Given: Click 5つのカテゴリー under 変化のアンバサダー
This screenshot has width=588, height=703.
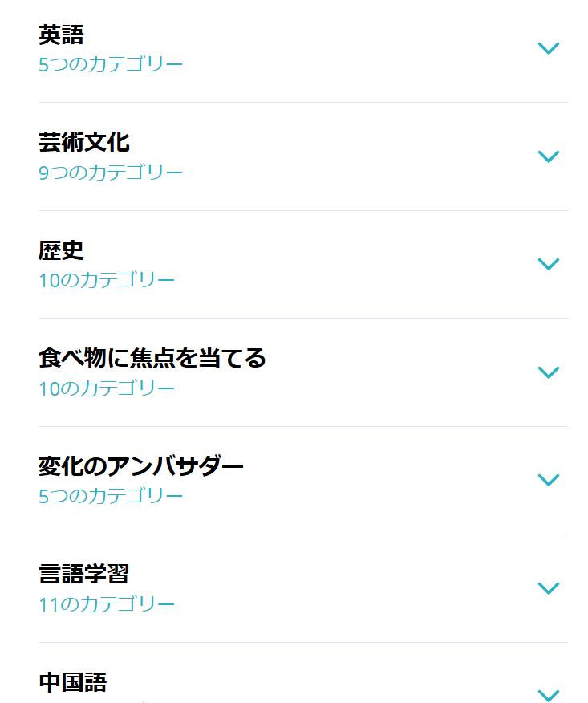Looking at the screenshot, I should tap(111, 496).
